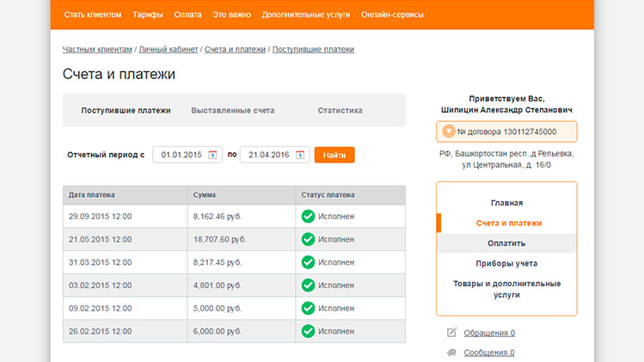
Task: Click the date 09.02.2015 12:00
Action: [101, 309]
